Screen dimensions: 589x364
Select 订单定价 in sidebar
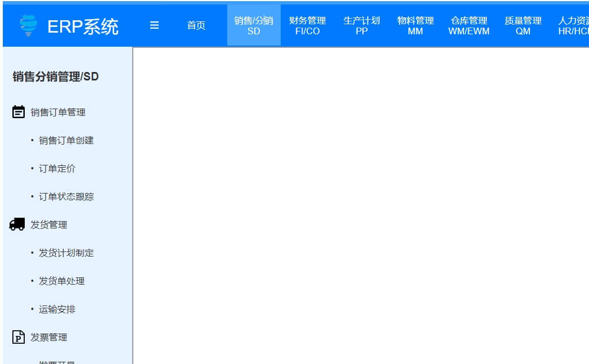click(57, 169)
